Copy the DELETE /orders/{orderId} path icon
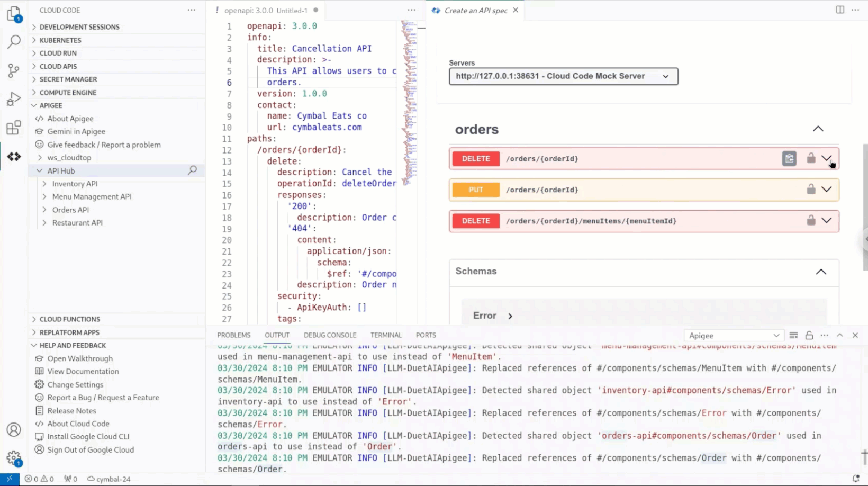Viewport: 868px width, 486px height. pos(789,158)
